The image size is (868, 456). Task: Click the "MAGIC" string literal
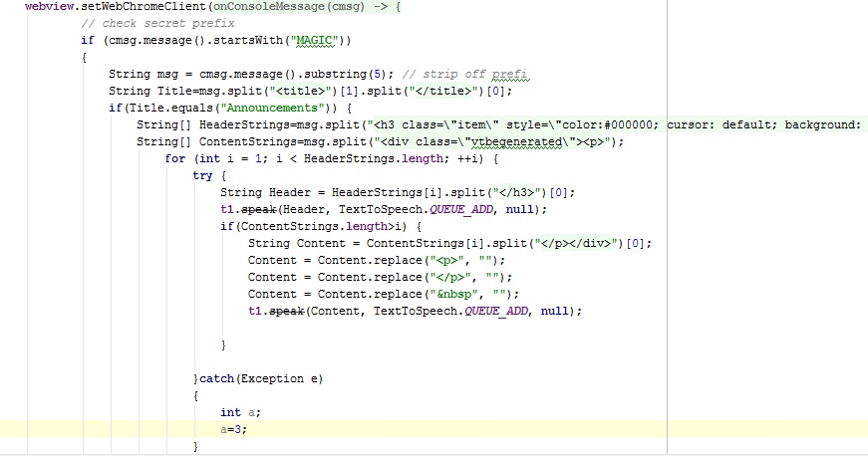(x=318, y=40)
